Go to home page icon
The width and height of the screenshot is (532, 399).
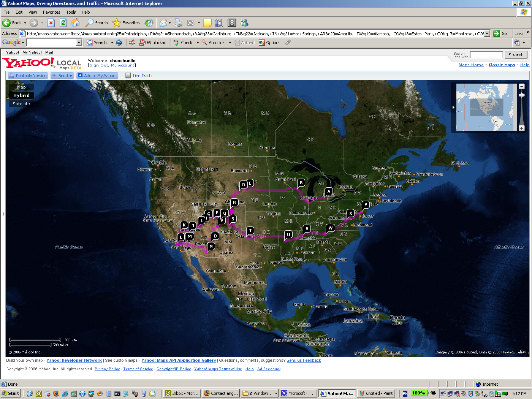(75, 23)
